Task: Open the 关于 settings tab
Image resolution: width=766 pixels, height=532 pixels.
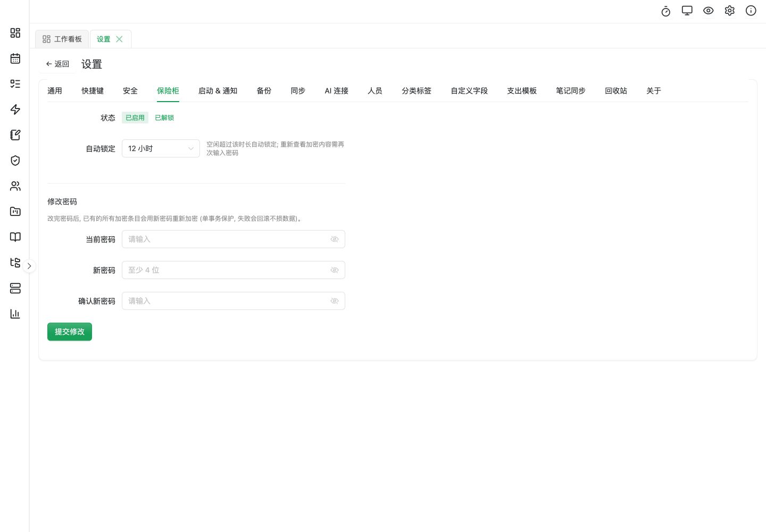Action: click(x=654, y=91)
